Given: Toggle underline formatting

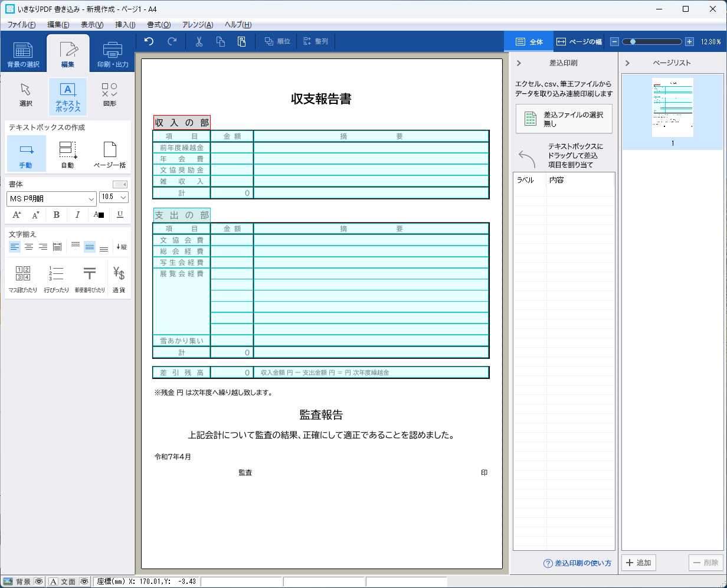Looking at the screenshot, I should (x=120, y=214).
